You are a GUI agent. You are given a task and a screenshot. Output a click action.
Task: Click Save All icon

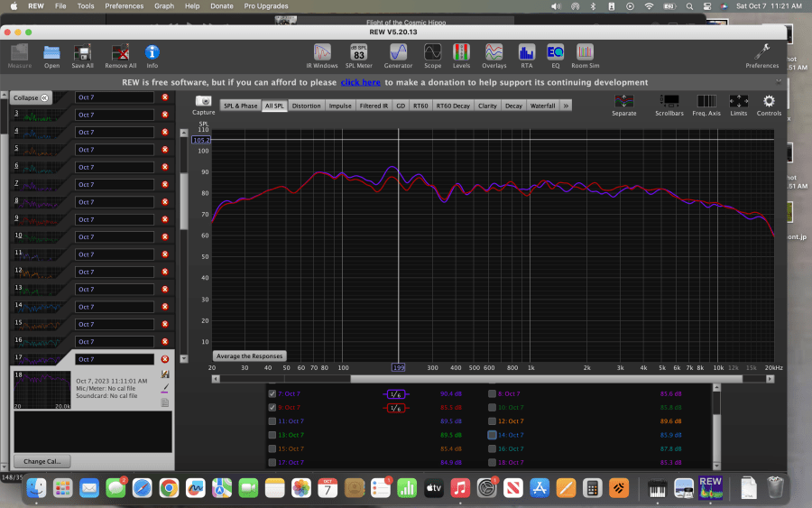[82, 56]
